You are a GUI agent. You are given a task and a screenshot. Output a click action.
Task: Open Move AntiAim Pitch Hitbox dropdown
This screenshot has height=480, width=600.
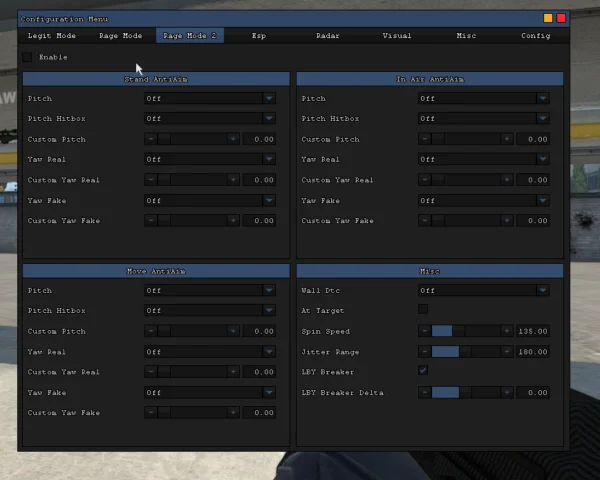[x=210, y=310]
